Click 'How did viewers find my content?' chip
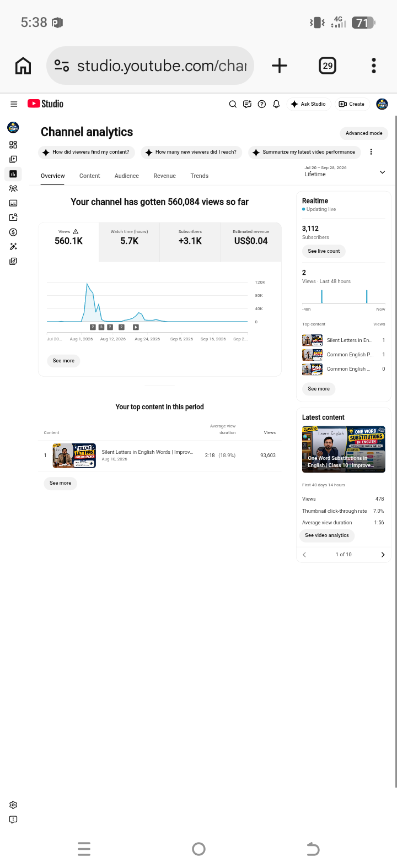Viewport: 397px width, 868px height. pyautogui.click(x=87, y=152)
